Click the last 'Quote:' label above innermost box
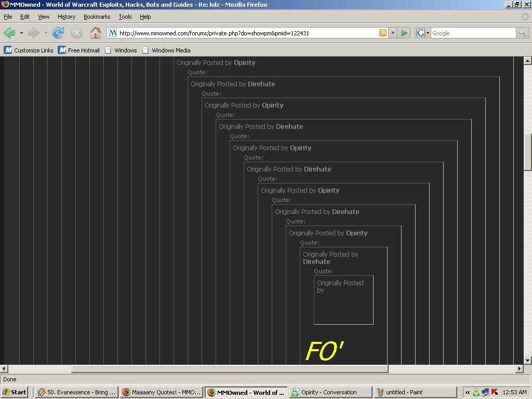532x399 pixels. pos(324,271)
